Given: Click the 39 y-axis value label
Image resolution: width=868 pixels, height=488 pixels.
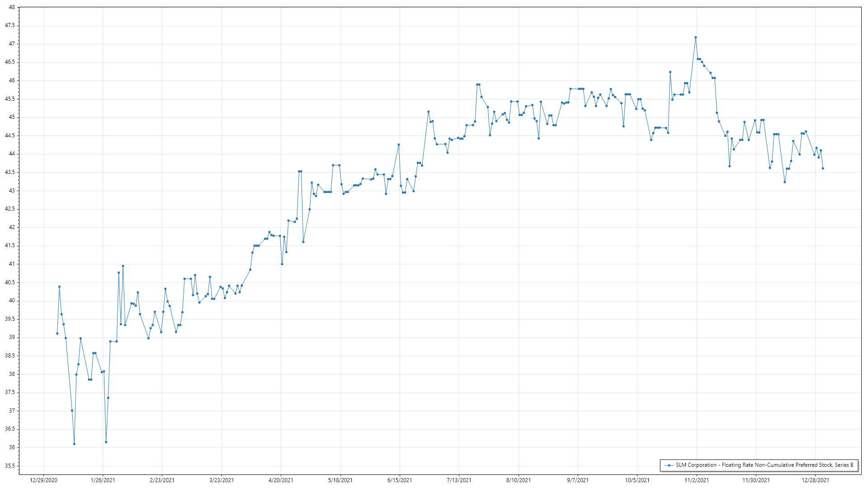Looking at the screenshot, I should 12,338.
